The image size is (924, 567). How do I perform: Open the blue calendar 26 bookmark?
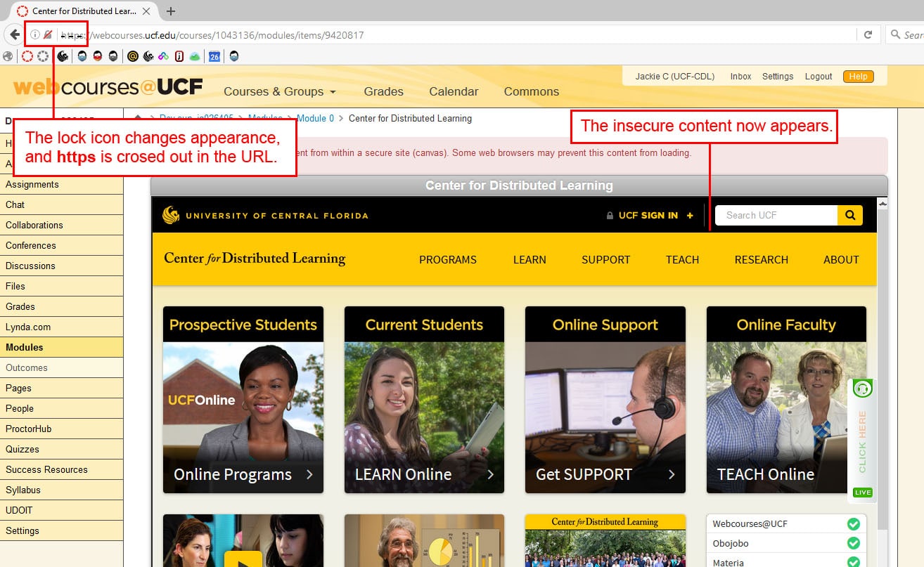(x=214, y=56)
